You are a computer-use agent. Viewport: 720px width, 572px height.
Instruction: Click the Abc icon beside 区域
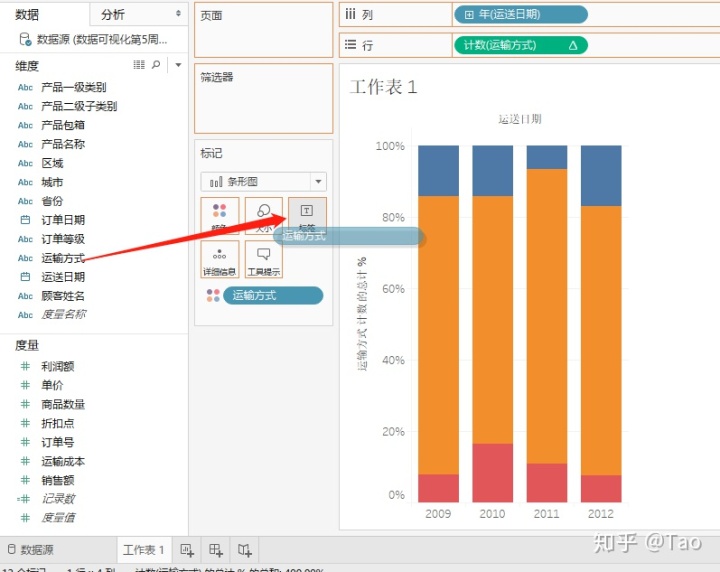pos(25,163)
